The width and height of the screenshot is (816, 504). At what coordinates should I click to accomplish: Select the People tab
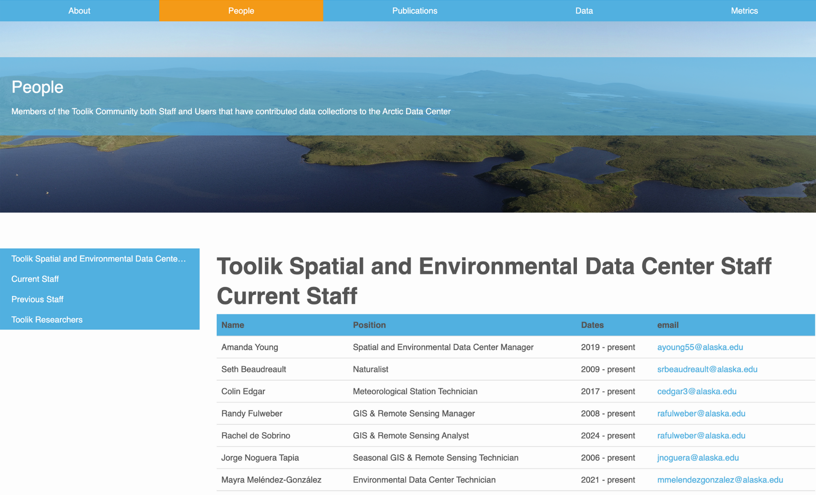click(241, 11)
